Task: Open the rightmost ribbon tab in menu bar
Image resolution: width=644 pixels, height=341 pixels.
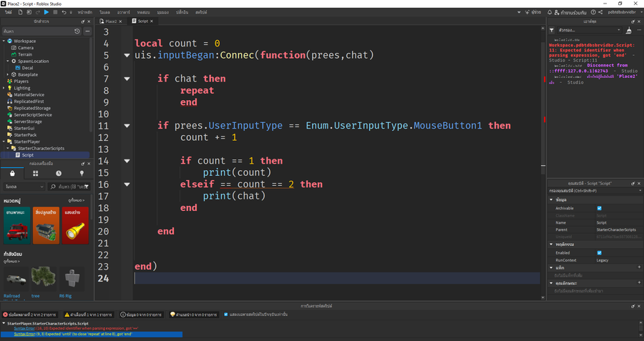Action: pos(201,12)
